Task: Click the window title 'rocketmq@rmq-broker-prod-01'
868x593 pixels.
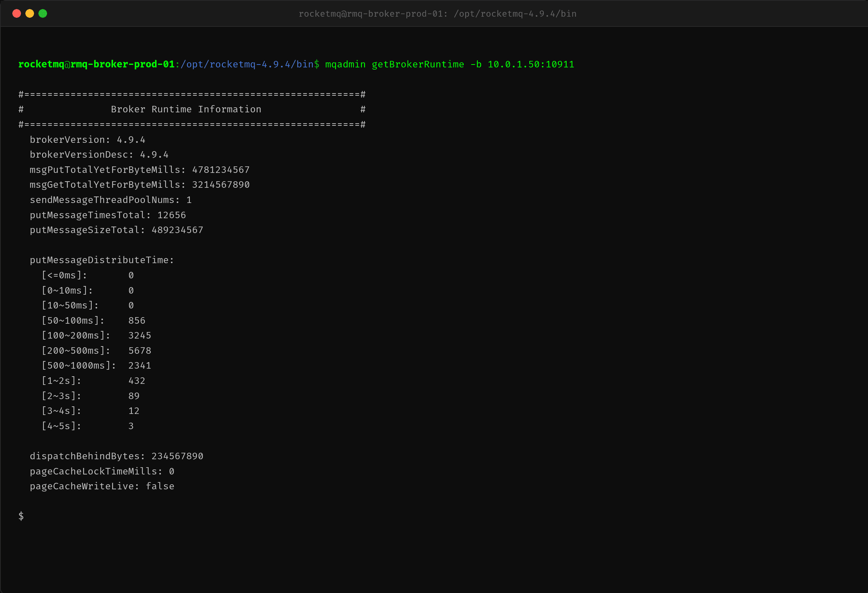Action: pyautogui.click(x=371, y=14)
